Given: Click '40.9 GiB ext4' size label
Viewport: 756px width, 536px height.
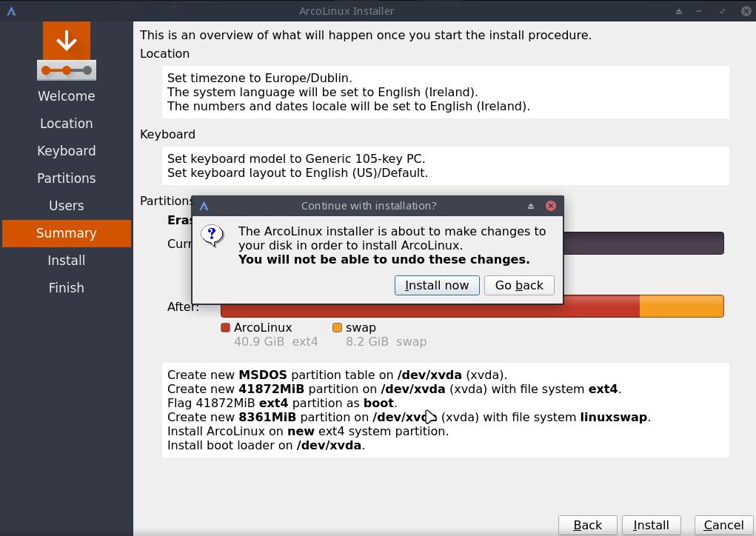Looking at the screenshot, I should [x=275, y=342].
